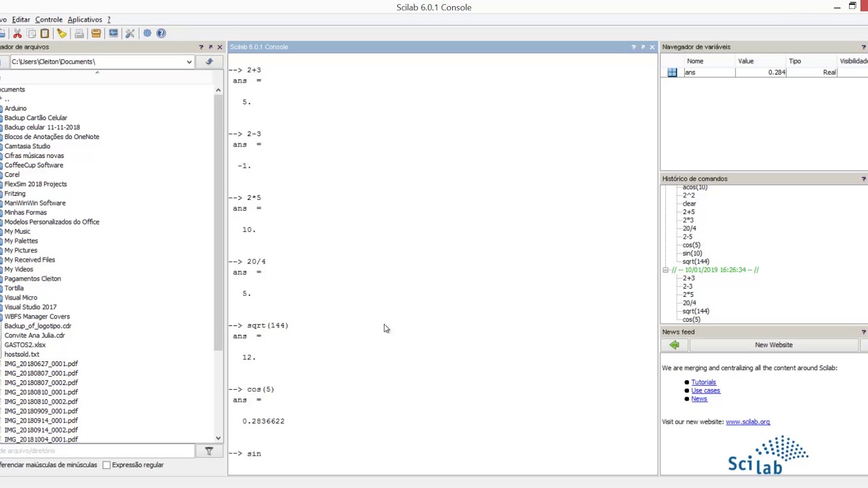Viewport: 868px width, 488px height.
Task: Click the file browser scroll-up arrow
Action: [218, 90]
